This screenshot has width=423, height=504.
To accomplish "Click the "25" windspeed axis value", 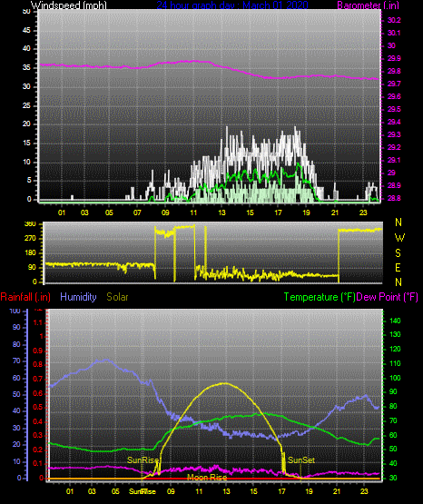I will tap(26, 105).
